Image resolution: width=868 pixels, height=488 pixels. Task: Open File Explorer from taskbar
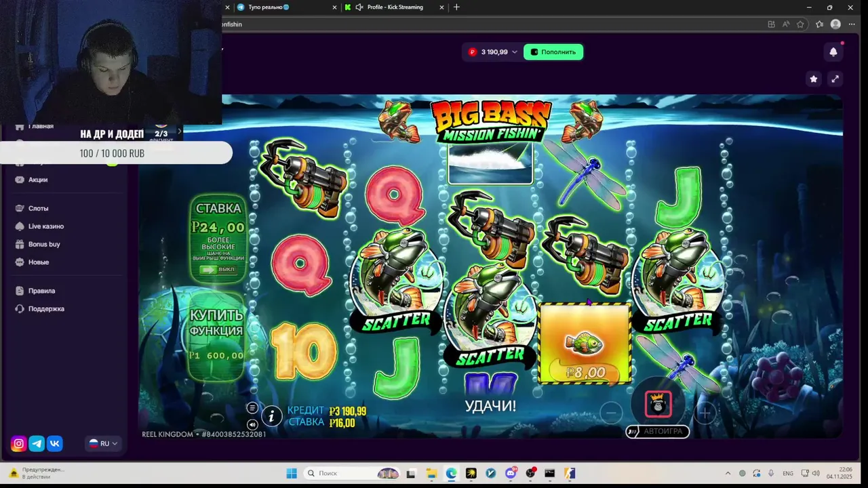(431, 473)
